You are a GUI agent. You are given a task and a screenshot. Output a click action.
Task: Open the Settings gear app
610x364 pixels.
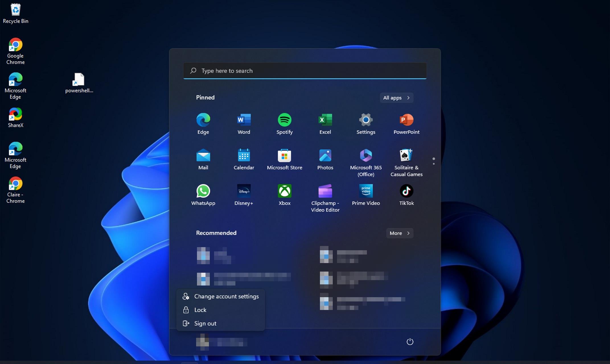point(366,124)
